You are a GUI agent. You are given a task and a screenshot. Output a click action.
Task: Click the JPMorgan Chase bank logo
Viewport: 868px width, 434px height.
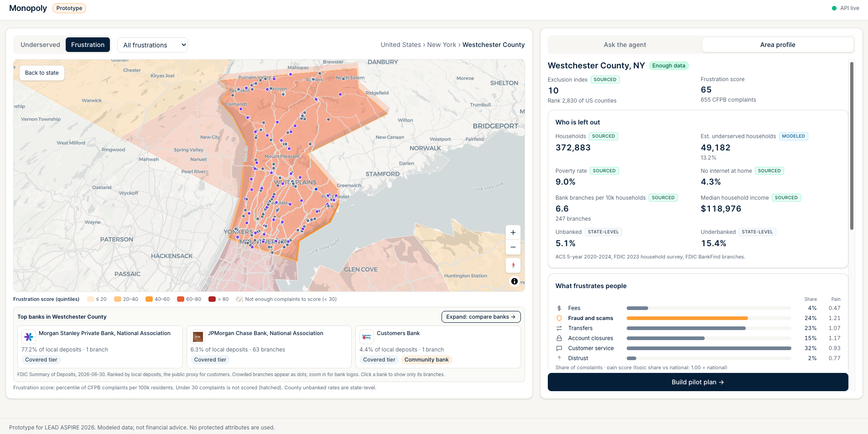(x=198, y=337)
